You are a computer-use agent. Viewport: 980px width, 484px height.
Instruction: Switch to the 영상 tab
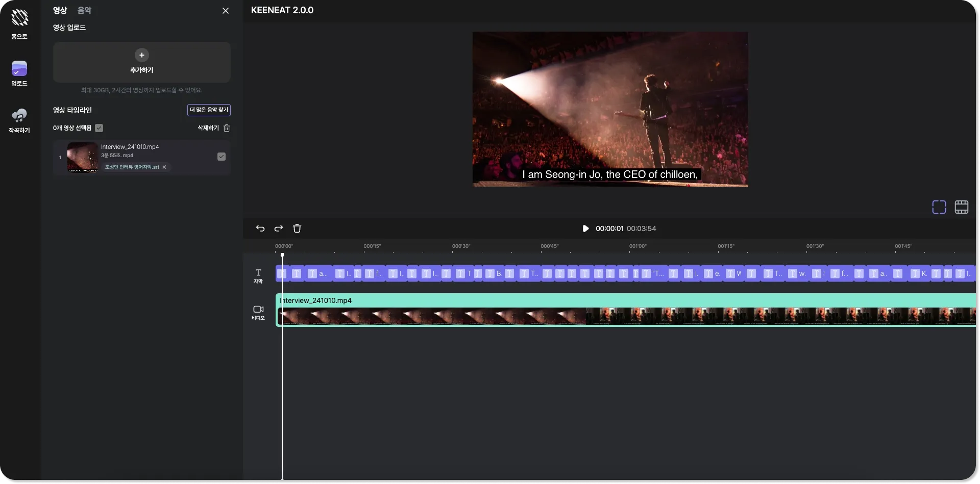pos(60,10)
